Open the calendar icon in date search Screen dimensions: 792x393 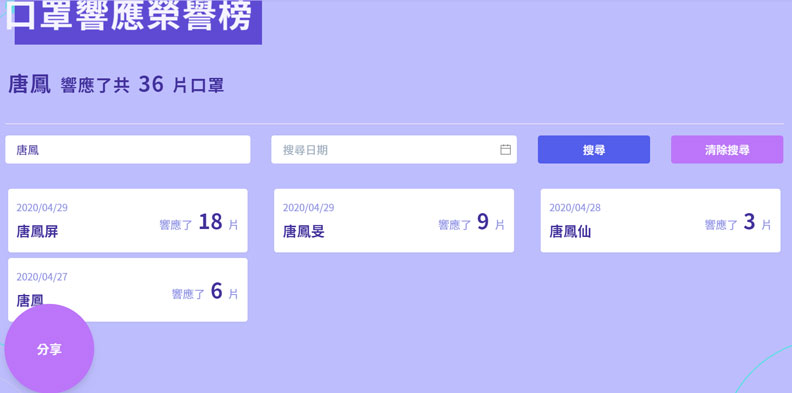pyautogui.click(x=505, y=150)
